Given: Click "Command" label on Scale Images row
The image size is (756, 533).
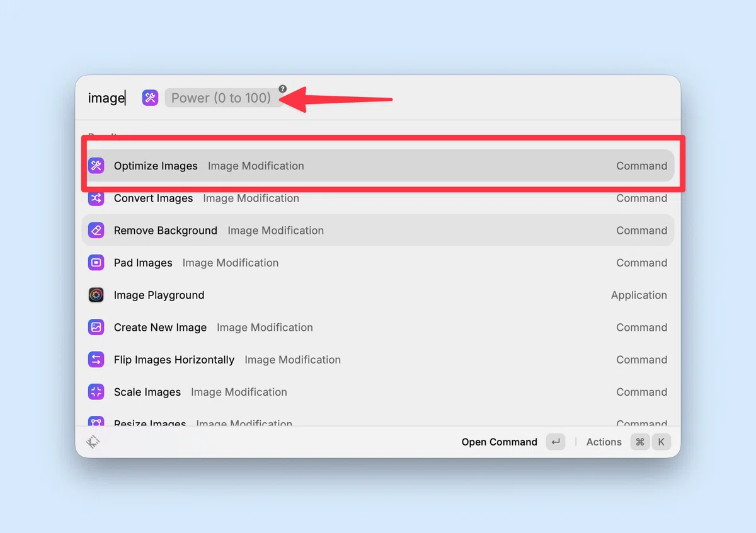Looking at the screenshot, I should (641, 392).
